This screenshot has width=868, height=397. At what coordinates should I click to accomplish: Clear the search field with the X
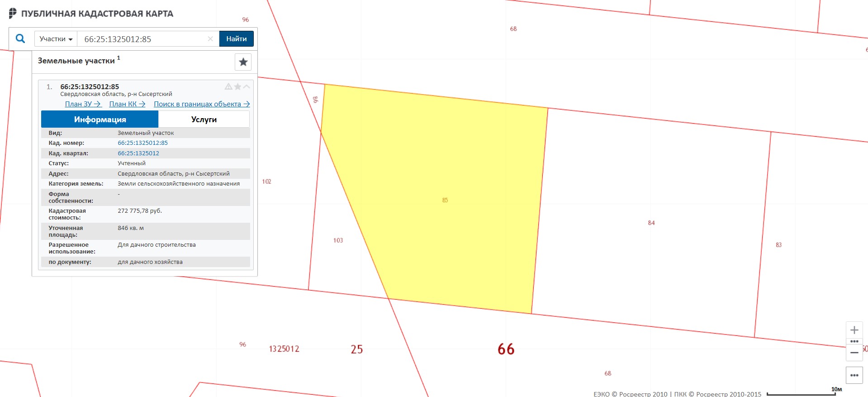coord(210,39)
